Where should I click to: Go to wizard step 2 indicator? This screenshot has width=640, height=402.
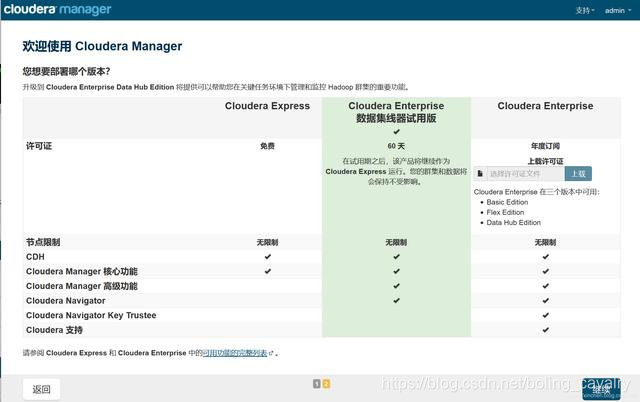[326, 384]
